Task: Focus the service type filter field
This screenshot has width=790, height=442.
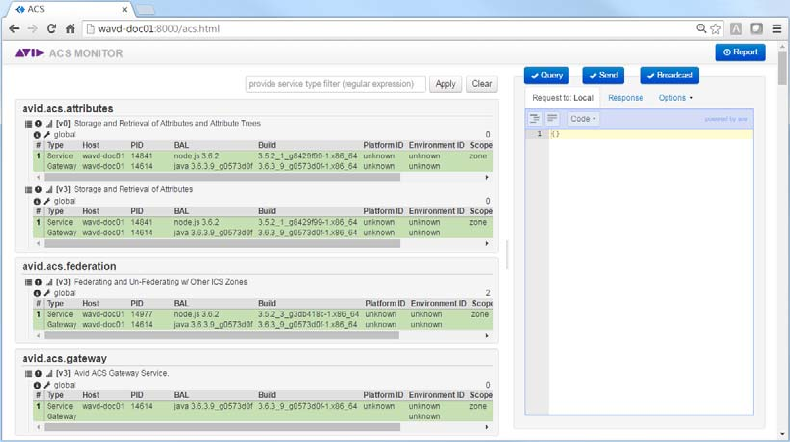Action: [x=336, y=84]
